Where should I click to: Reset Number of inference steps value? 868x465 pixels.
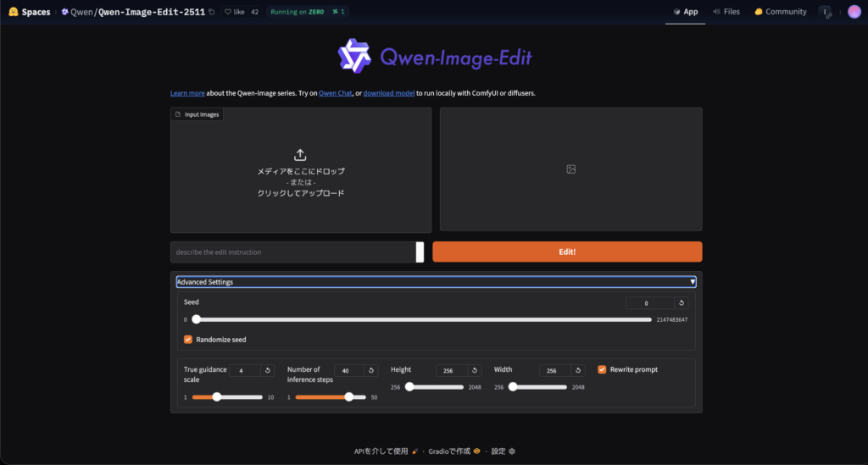(x=371, y=370)
